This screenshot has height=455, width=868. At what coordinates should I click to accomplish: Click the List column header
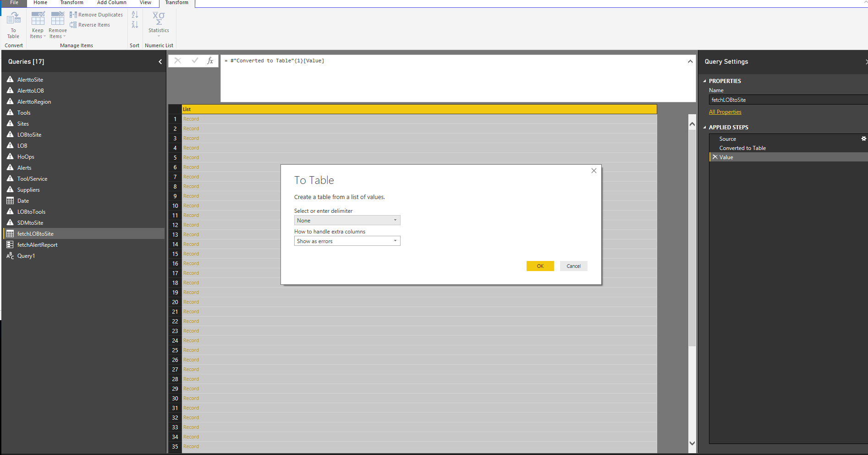419,109
